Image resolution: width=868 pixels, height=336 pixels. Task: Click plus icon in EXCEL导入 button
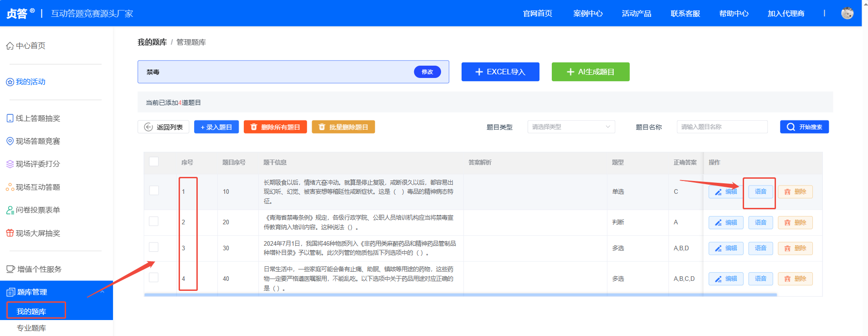(x=479, y=72)
